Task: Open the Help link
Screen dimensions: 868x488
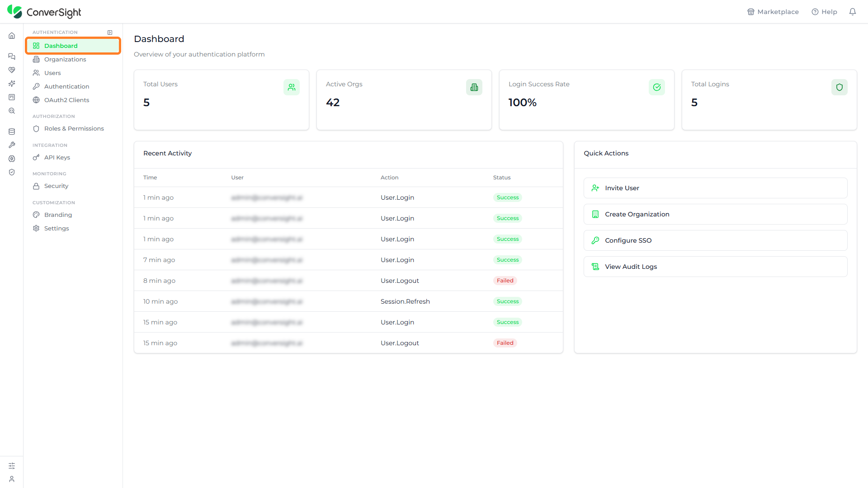Action: (x=824, y=12)
